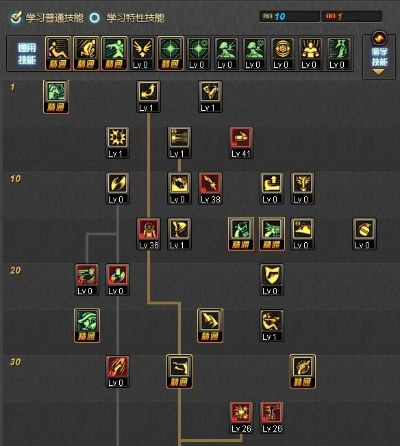This screenshot has width=400, height=446.
Task: Open the 通用技能 general skills tab
Action: [27, 54]
